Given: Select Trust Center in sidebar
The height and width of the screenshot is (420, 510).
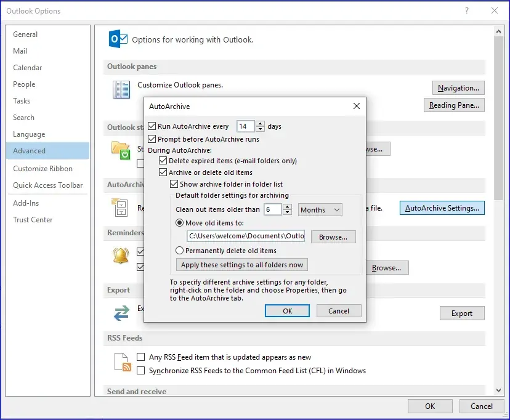Looking at the screenshot, I should (x=33, y=220).
